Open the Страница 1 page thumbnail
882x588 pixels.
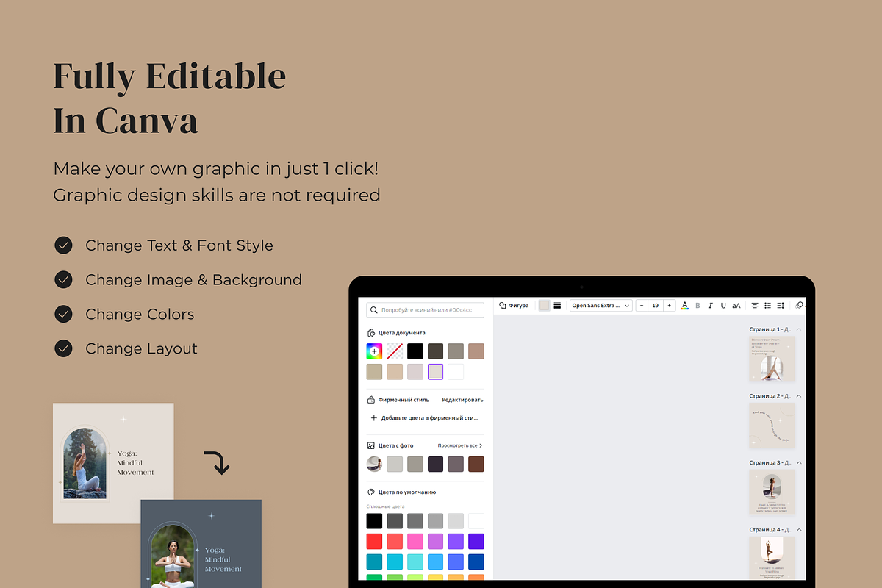[772, 359]
